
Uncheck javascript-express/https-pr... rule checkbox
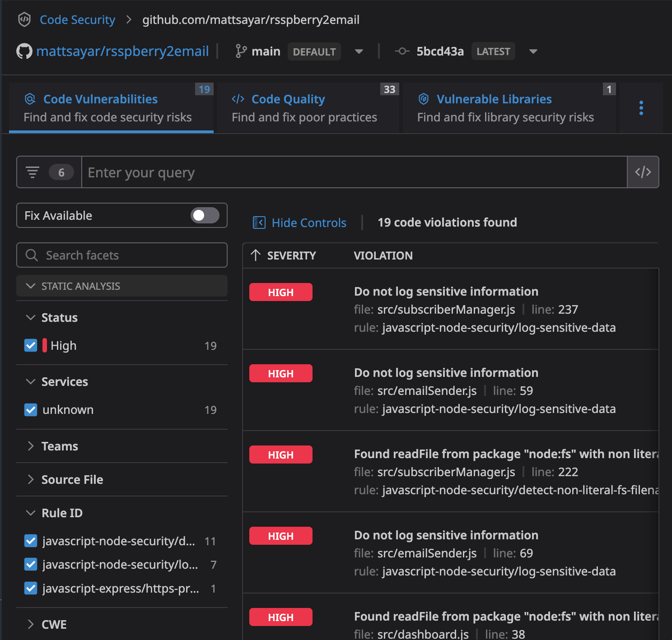click(31, 588)
